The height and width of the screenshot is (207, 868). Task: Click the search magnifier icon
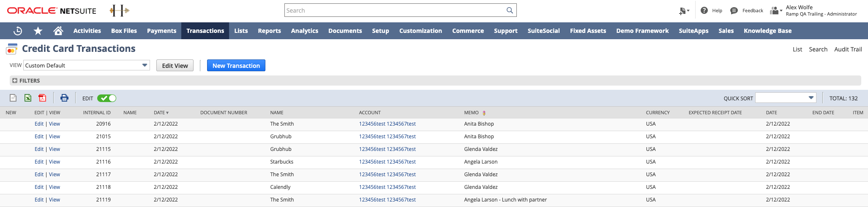coord(510,10)
